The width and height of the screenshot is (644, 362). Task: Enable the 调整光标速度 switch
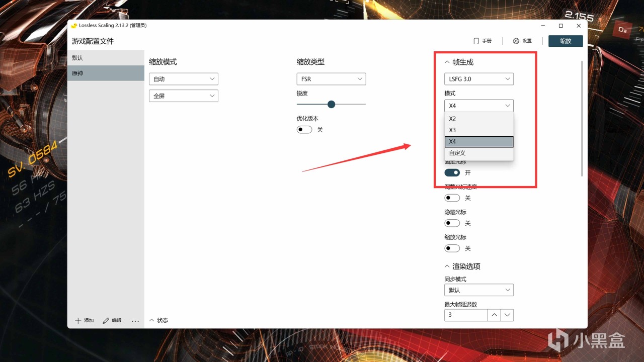[452, 198]
